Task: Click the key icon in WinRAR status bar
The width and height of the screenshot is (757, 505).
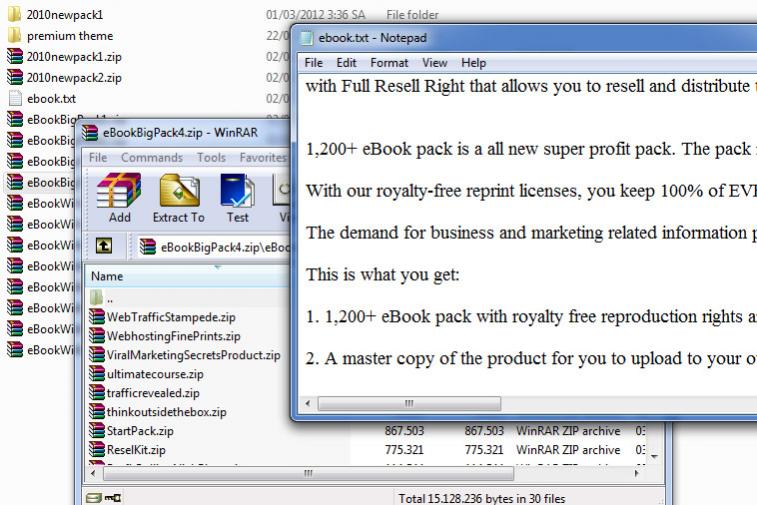Action: (112, 498)
